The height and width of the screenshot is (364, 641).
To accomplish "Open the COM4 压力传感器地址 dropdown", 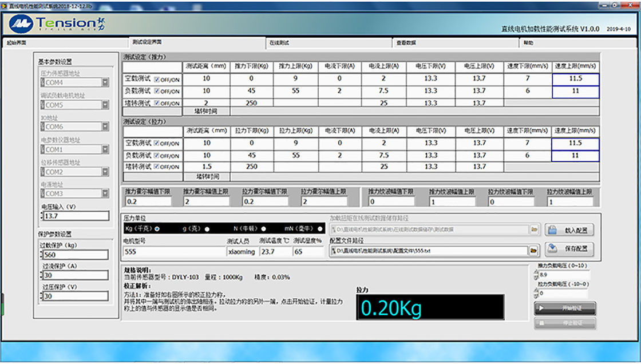I will (x=105, y=82).
